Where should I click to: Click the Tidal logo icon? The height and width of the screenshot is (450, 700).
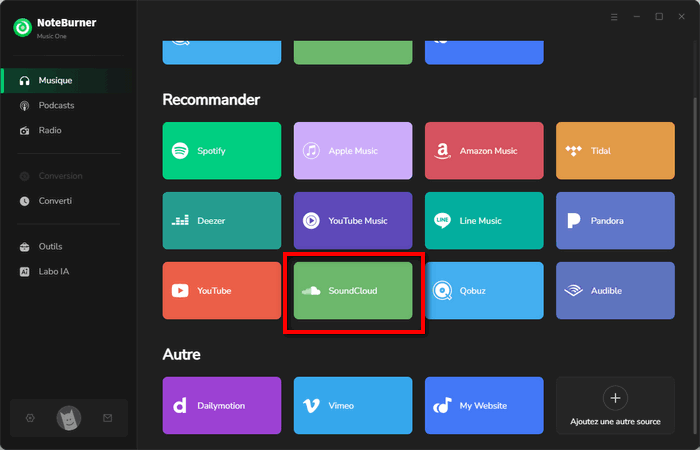[573, 151]
